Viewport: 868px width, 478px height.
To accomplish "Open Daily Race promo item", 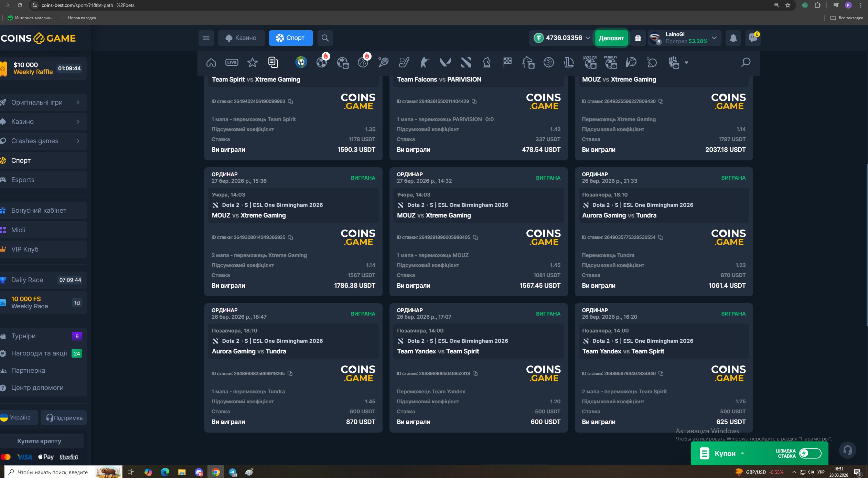I will [43, 280].
